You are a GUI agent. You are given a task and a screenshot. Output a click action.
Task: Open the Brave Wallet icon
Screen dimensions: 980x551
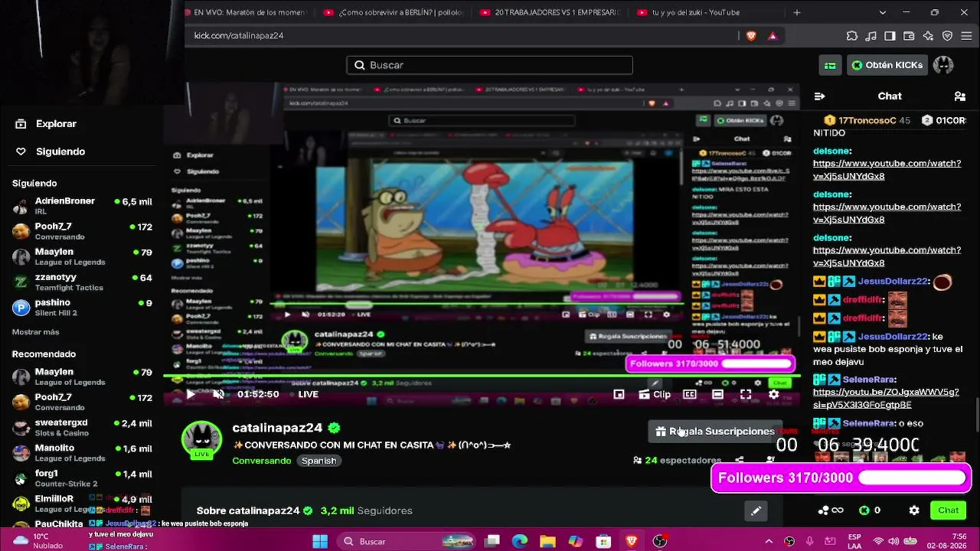(909, 35)
